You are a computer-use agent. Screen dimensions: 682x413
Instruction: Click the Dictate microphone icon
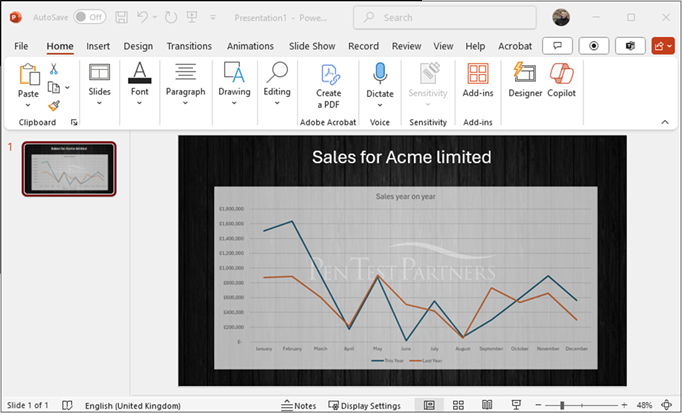pos(380,73)
